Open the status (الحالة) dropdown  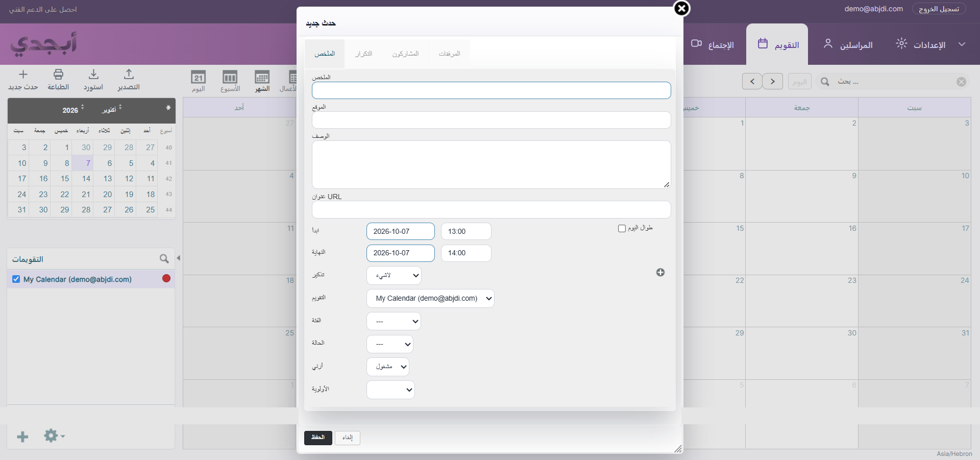pyautogui.click(x=390, y=344)
